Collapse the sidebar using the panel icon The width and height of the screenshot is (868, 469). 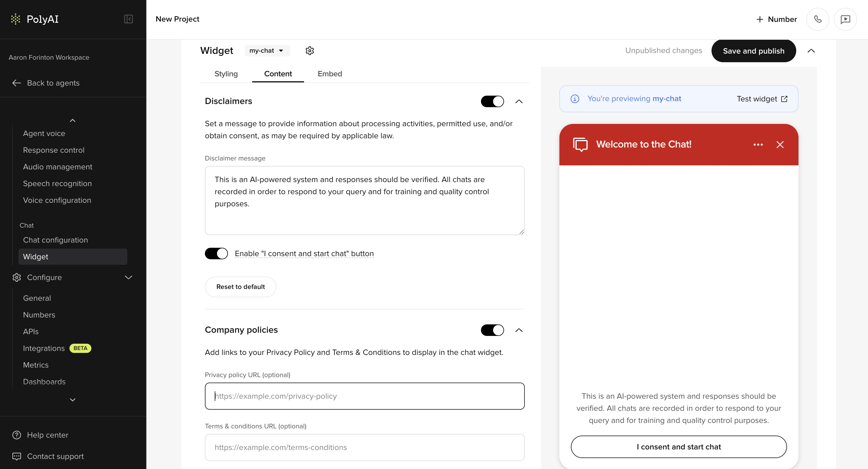tap(128, 19)
